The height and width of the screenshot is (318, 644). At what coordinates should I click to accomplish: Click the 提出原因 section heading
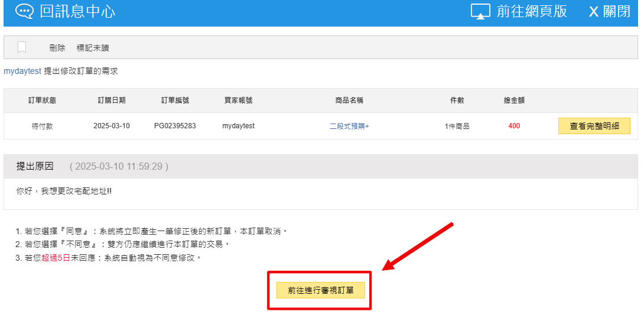point(35,167)
